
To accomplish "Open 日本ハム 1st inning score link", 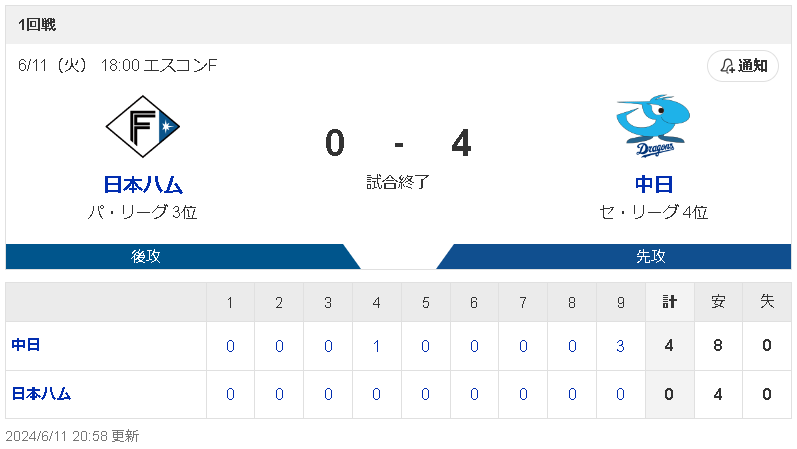I will pos(230,394).
